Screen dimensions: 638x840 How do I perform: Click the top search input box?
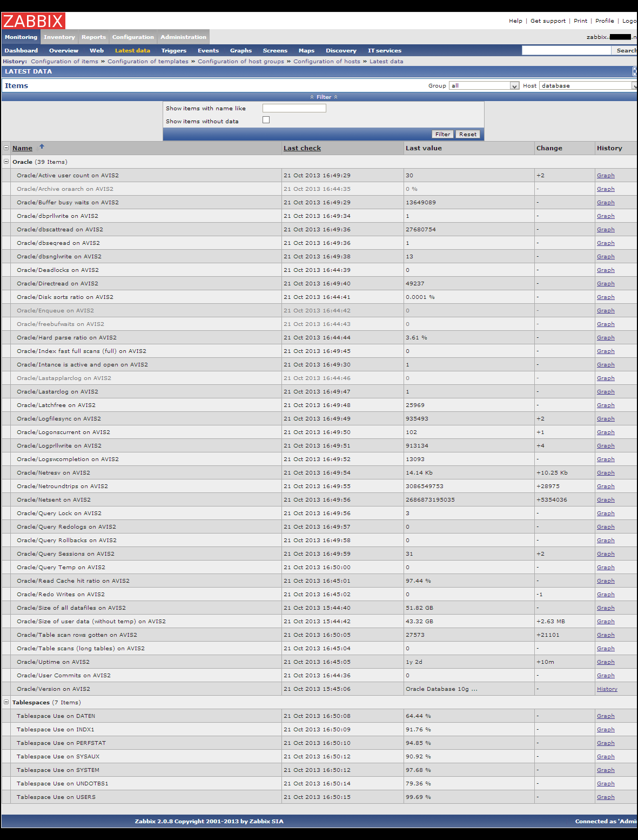[566, 50]
